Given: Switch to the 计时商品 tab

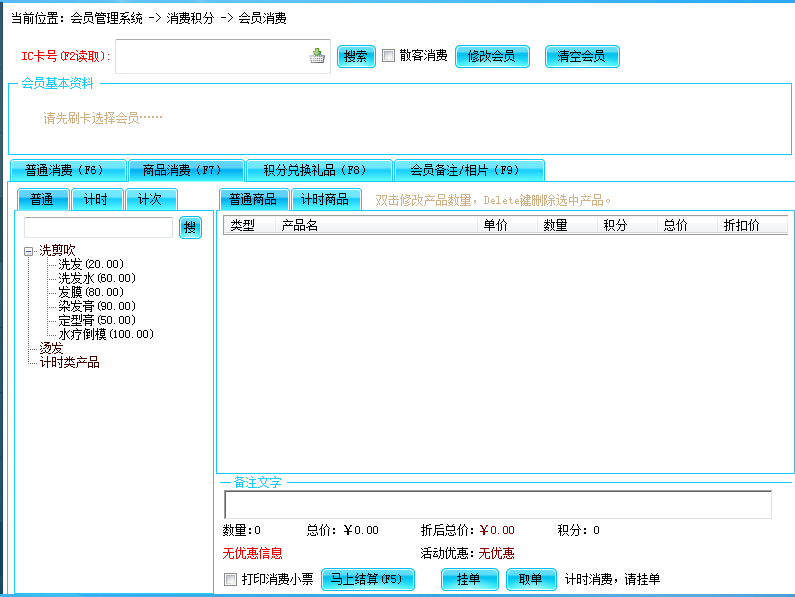Looking at the screenshot, I should pos(325,199).
